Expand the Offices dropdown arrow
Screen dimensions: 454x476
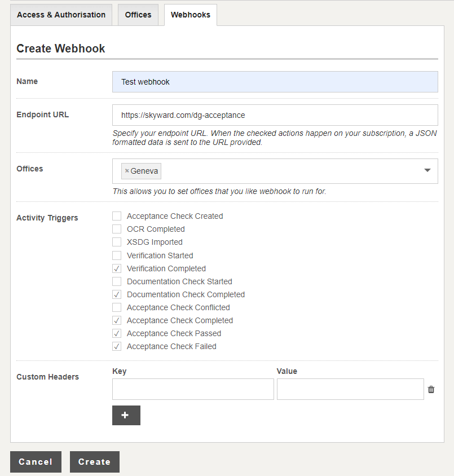coord(427,170)
